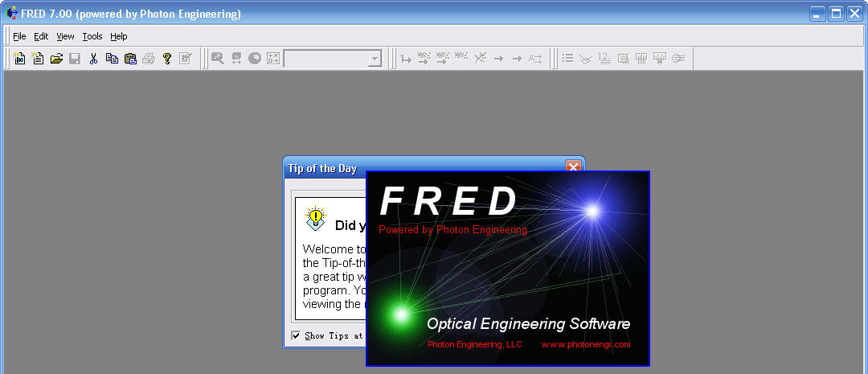Image resolution: width=868 pixels, height=374 pixels.
Task: Click the sphere with lines icon
Action: (x=678, y=58)
